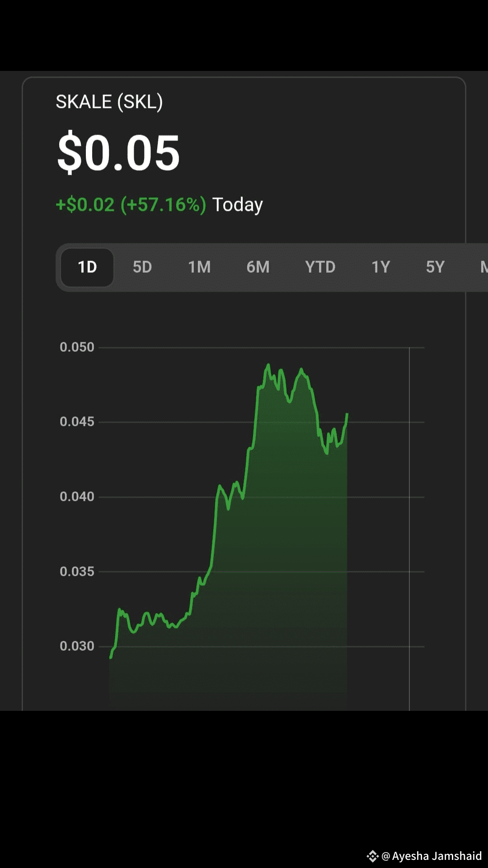Click the 0.045 y-axis label
The width and height of the screenshot is (488, 868).
pos(77,421)
